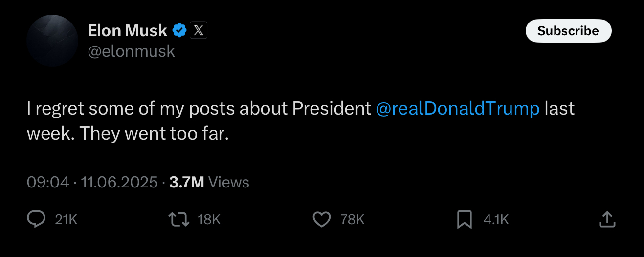Click the 09:04 post time

48,183
